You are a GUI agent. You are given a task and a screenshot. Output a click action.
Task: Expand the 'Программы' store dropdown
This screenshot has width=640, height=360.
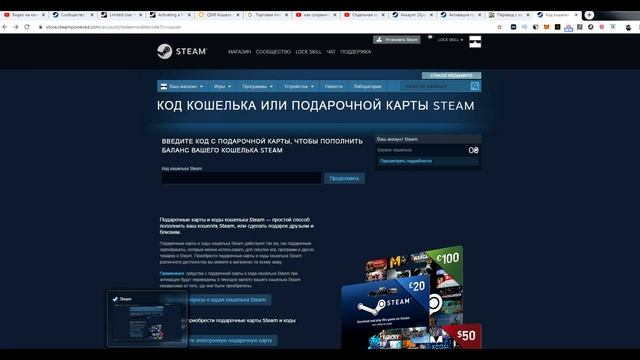coord(257,86)
